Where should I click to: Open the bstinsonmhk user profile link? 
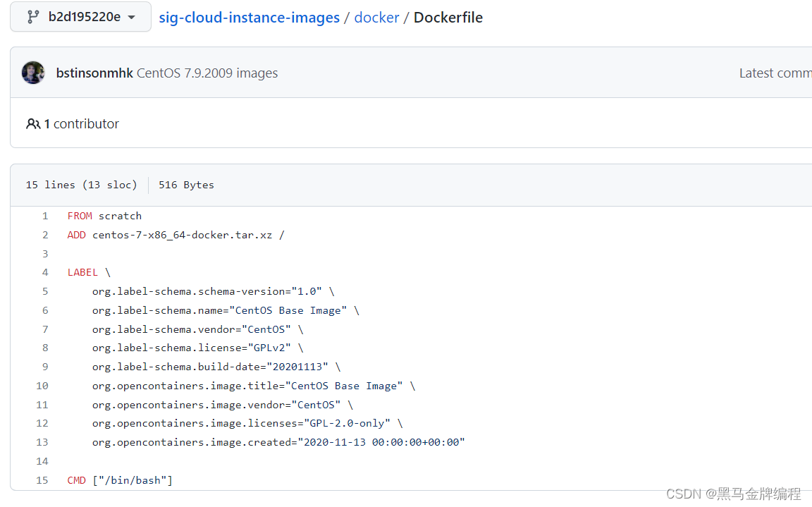[x=94, y=73]
